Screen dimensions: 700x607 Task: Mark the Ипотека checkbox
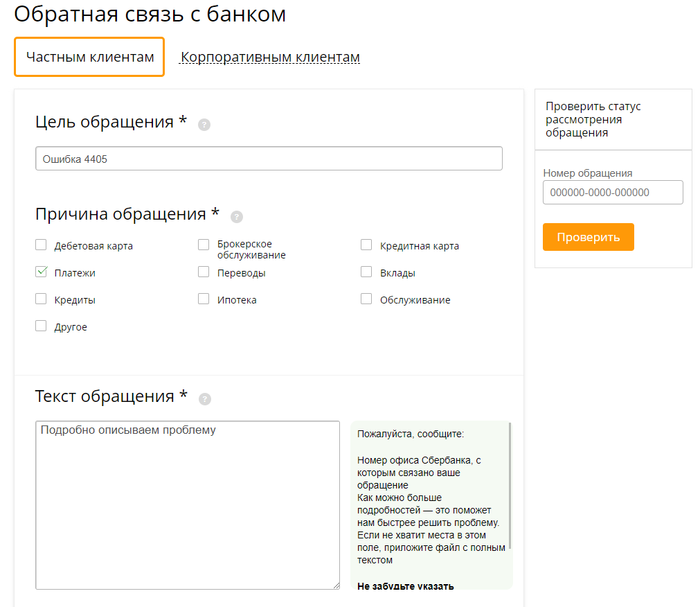(204, 299)
